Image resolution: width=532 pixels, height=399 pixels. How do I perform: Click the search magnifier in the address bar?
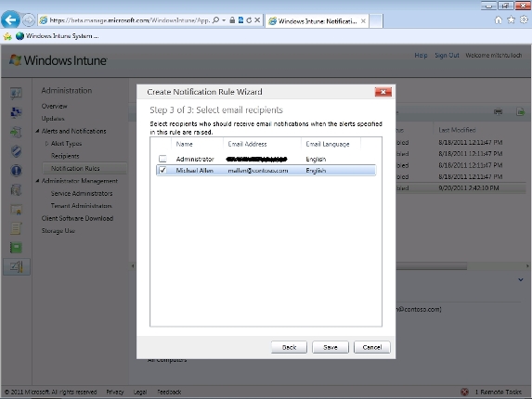pyautogui.click(x=215, y=20)
